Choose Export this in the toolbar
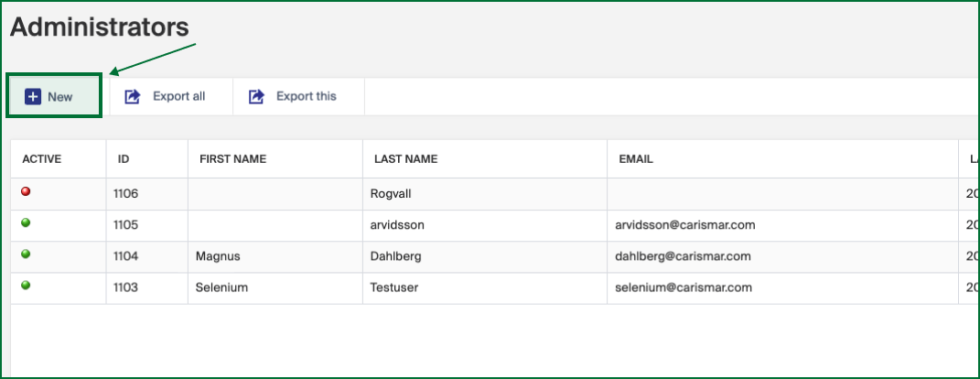980x379 pixels. tap(306, 96)
